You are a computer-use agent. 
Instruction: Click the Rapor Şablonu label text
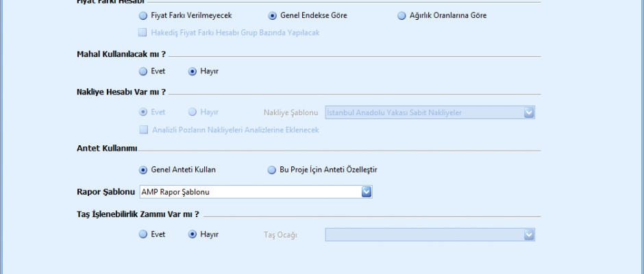106,192
